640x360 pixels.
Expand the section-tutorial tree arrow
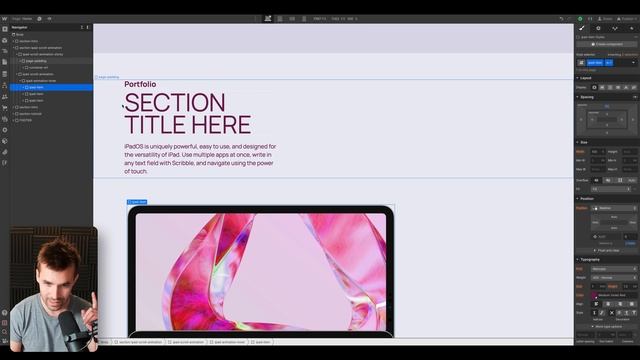[13, 114]
